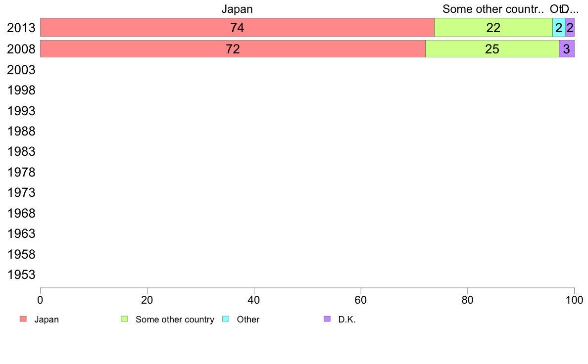This screenshot has width=588, height=364.
Task: Click the 60 tick on the x-axis
Action: pyautogui.click(x=361, y=300)
